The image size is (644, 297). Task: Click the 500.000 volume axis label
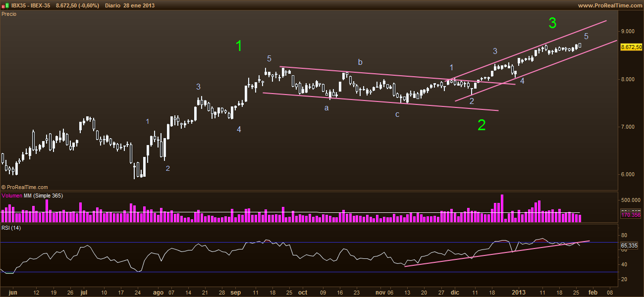tap(631, 200)
